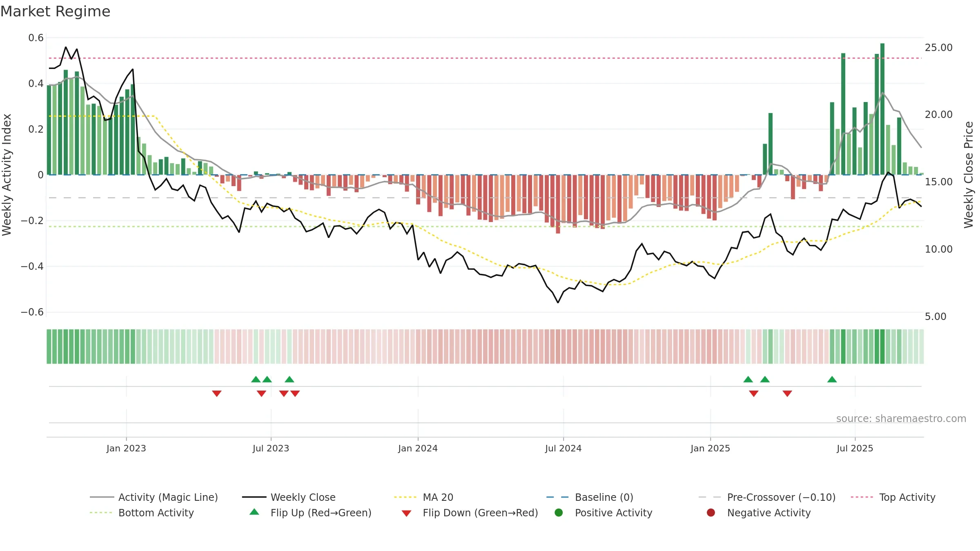Screen dimensions: 980x551
Task: Click Positive Activity legend label
Action: [613, 513]
